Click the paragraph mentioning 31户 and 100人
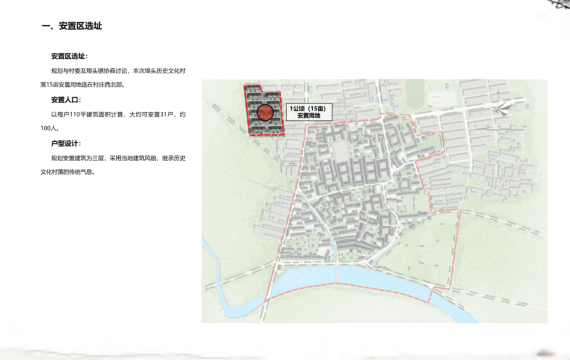Viewport: 570px width, 360px height. pyautogui.click(x=113, y=121)
